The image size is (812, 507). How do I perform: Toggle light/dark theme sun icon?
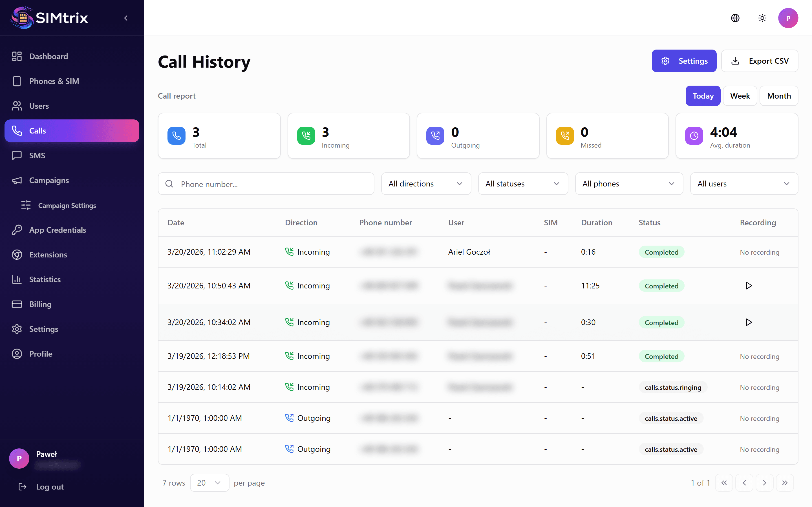point(762,18)
